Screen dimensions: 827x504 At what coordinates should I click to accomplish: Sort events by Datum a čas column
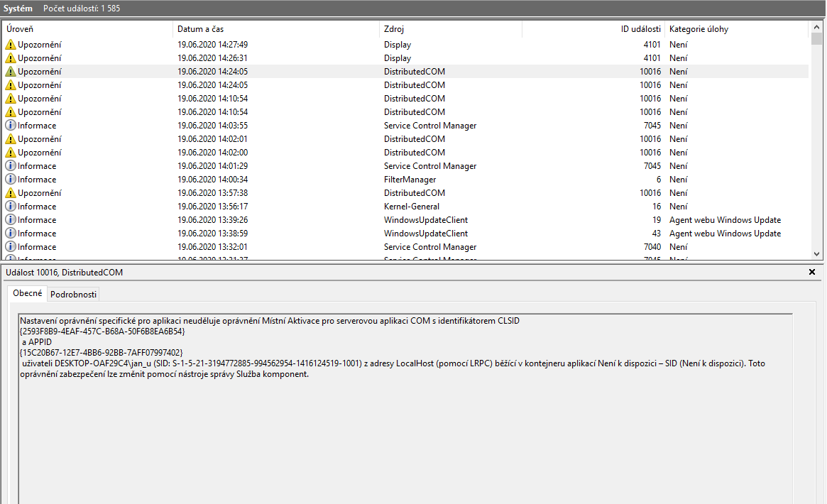coord(275,29)
